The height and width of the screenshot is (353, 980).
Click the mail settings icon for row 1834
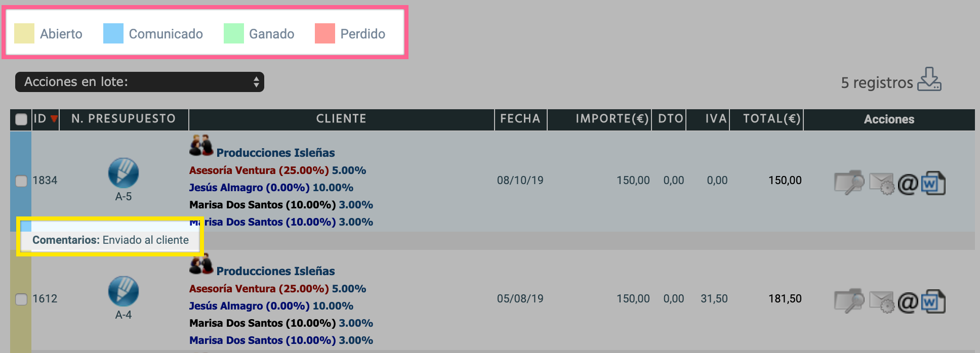pos(882,184)
